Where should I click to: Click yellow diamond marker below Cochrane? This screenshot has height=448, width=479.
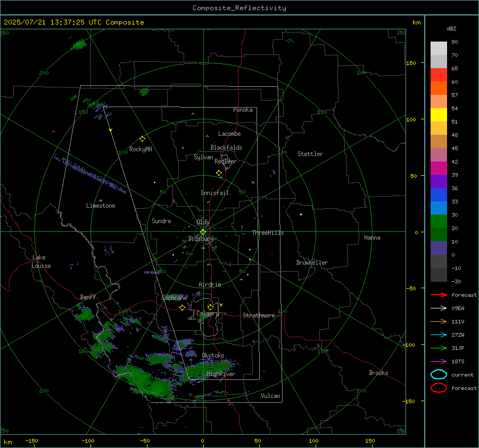pyautogui.click(x=183, y=307)
